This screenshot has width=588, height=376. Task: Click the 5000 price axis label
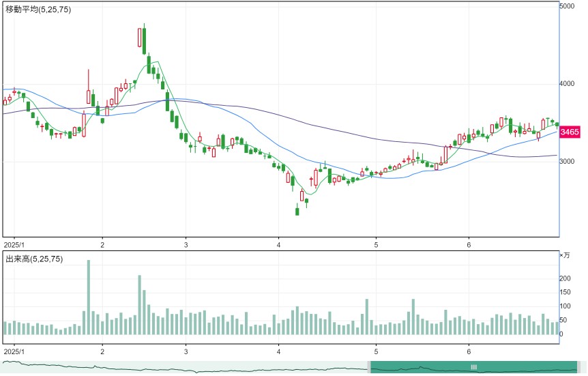click(567, 6)
